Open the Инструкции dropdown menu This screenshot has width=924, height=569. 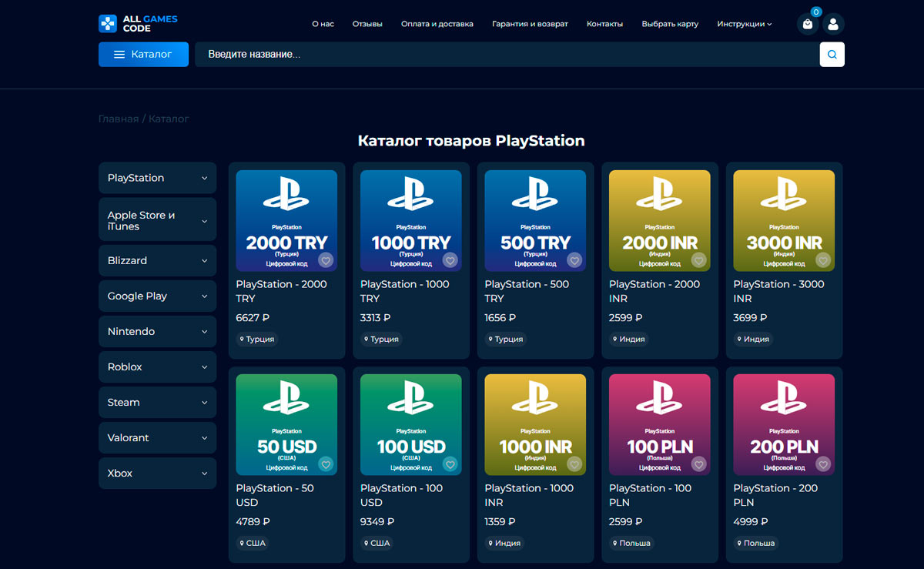(x=744, y=24)
